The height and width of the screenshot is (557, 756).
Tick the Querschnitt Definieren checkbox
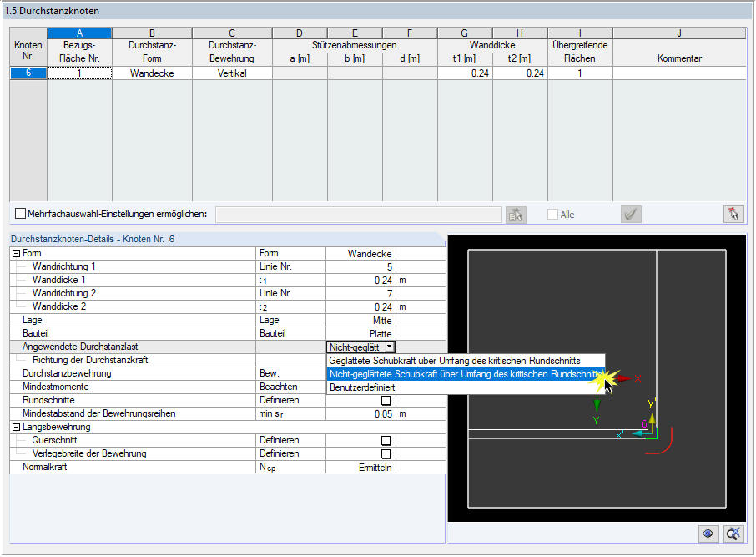pyautogui.click(x=386, y=441)
